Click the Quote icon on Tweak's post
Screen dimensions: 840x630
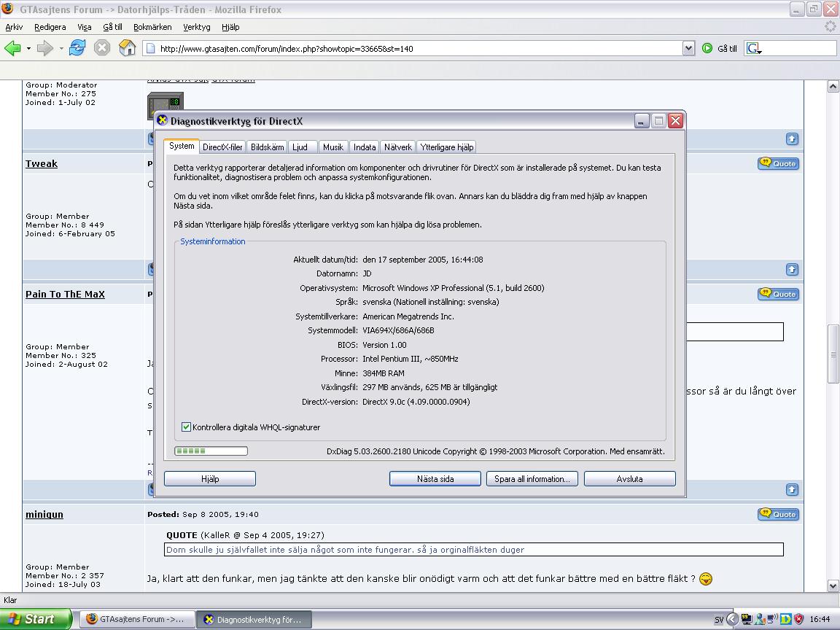click(x=778, y=163)
